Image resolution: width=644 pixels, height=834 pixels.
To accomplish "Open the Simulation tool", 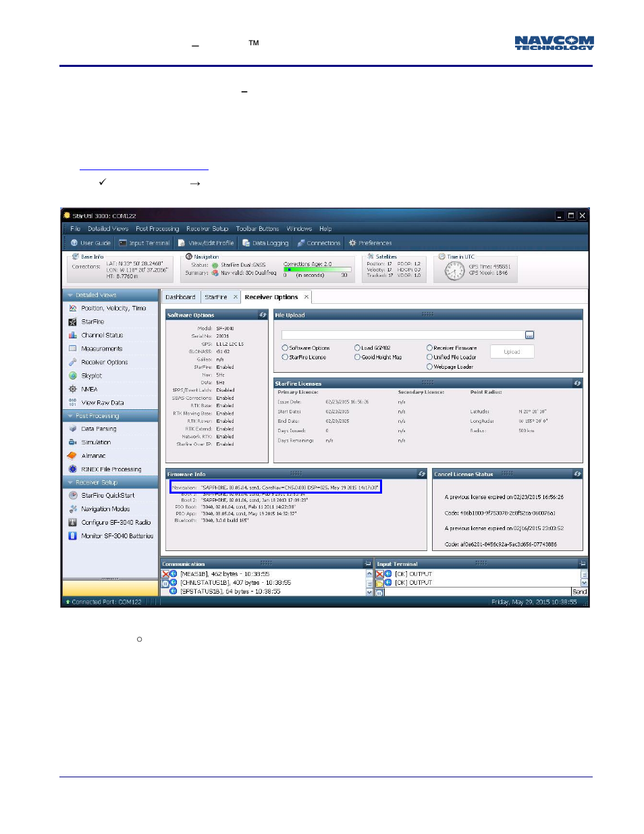I will (90, 442).
